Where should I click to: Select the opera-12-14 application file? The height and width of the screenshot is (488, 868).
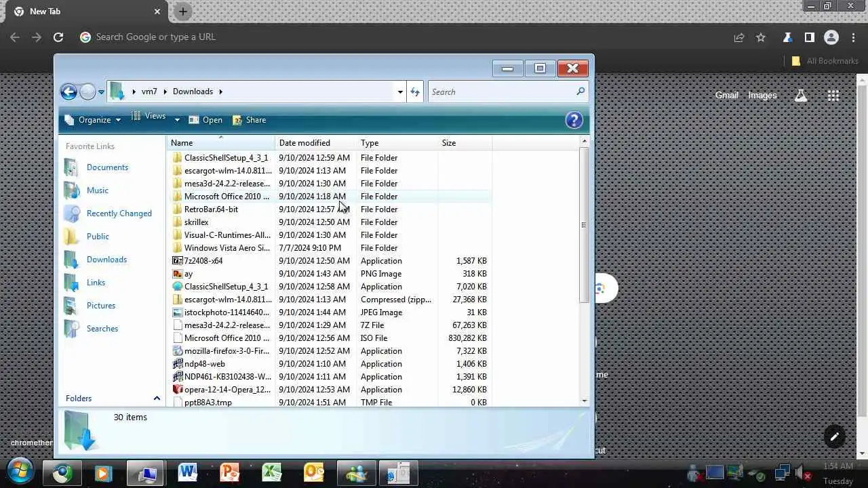(227, 390)
